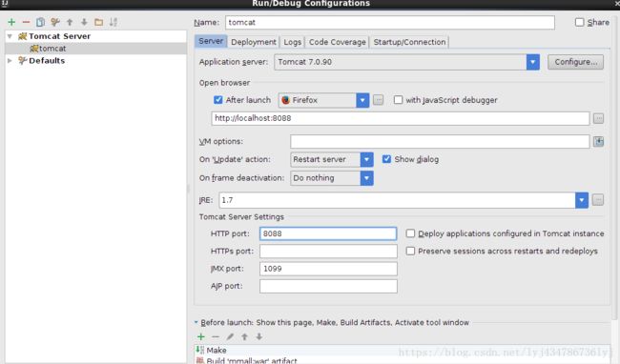Click the Name field containing tomcat
This screenshot has height=364, width=620.
(390, 23)
